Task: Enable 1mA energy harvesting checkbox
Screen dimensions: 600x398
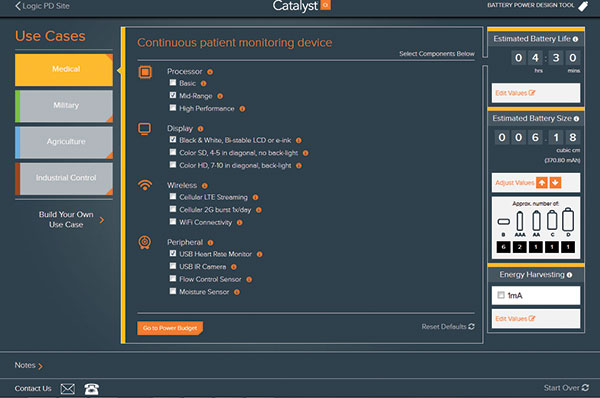Action: pyautogui.click(x=501, y=295)
